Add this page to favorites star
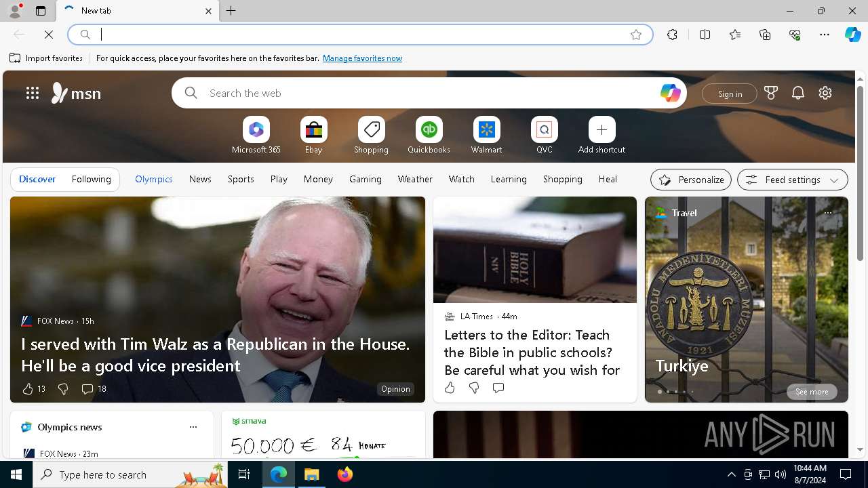 [636, 35]
